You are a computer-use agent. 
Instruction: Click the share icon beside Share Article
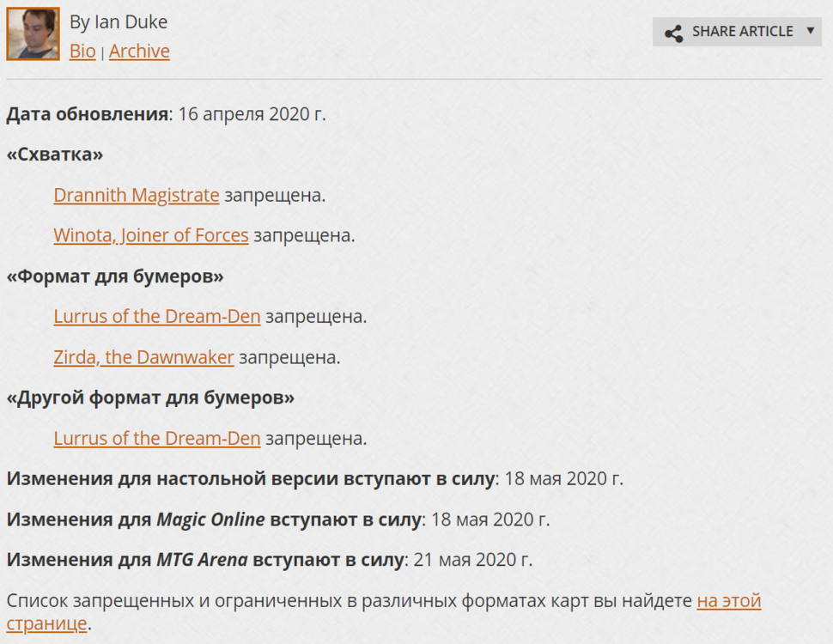tap(674, 33)
